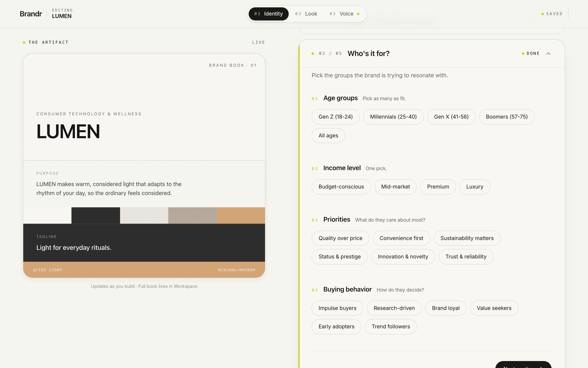Toggle Impulse buyers behavior chip

(x=337, y=308)
